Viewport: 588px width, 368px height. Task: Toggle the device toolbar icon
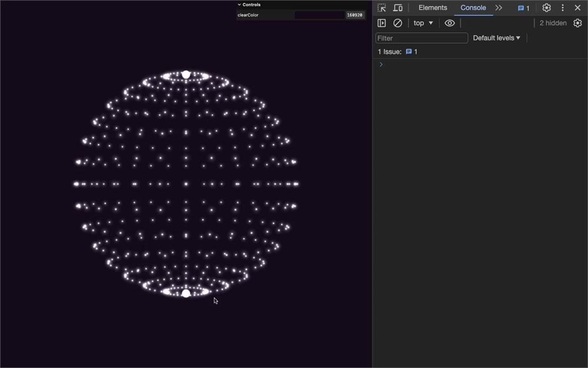click(x=397, y=8)
